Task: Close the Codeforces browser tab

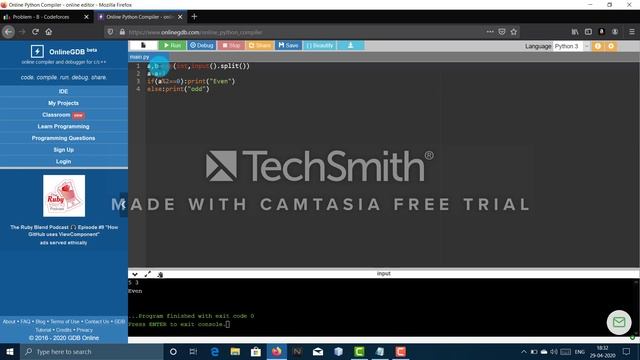Action: [86, 17]
